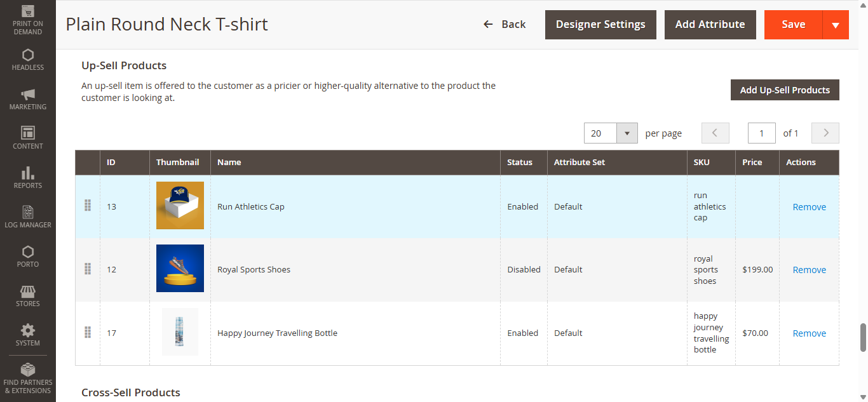Open the Marketing megaphone icon in sidebar
Screen dimensions: 868x402
pos(28,95)
